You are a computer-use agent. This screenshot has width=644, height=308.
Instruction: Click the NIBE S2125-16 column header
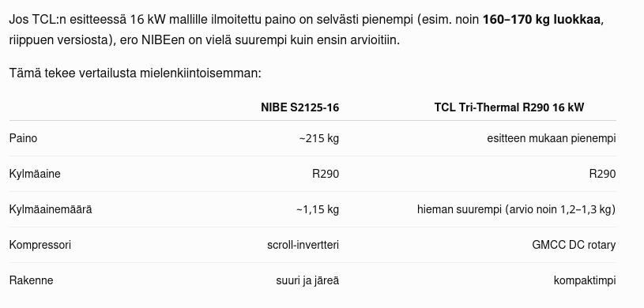(x=299, y=107)
